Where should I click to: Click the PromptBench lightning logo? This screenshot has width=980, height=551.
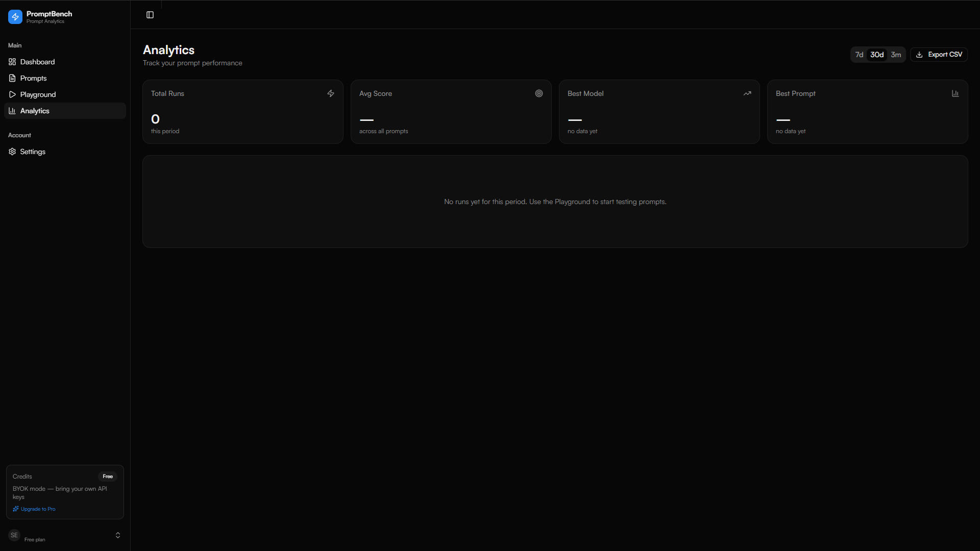click(x=15, y=17)
